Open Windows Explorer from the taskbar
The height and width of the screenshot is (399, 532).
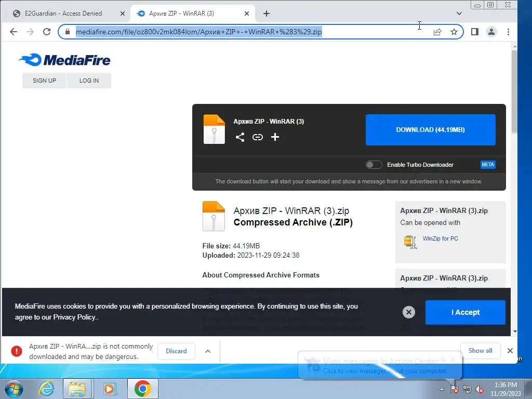pyautogui.click(x=77, y=389)
